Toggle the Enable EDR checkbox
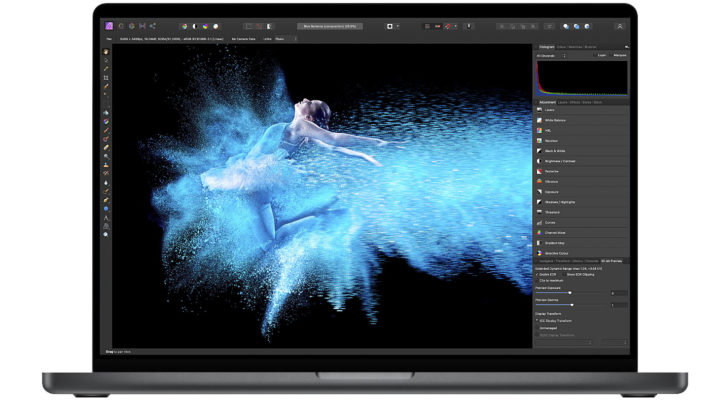Viewport: 720px width, 400px height. 537,274
